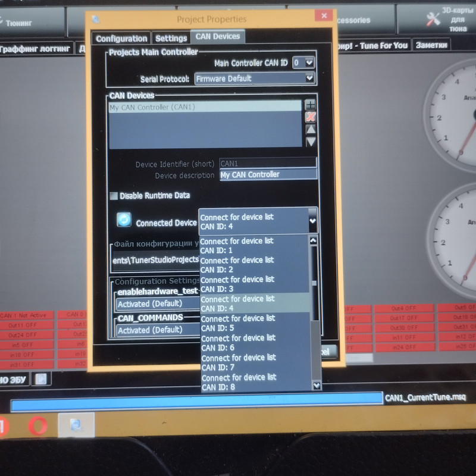Click CAN1_CurrentTune.msq file name label
The image size is (476, 476).
(x=425, y=397)
